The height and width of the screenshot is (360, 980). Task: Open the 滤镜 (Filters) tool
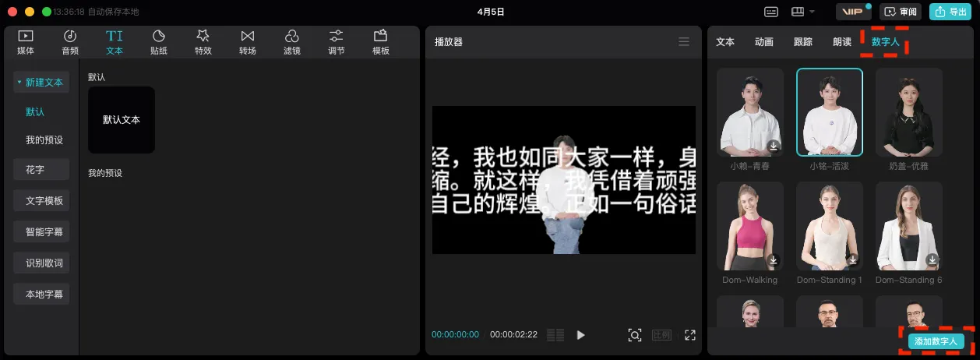click(x=292, y=42)
